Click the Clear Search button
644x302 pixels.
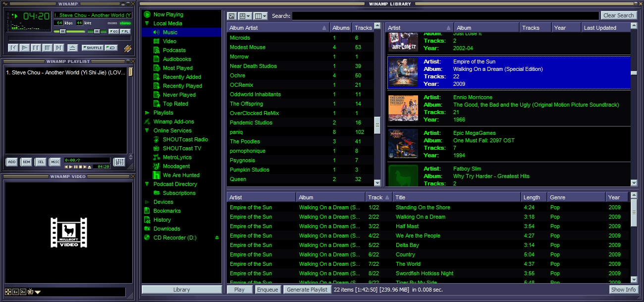pyautogui.click(x=619, y=16)
